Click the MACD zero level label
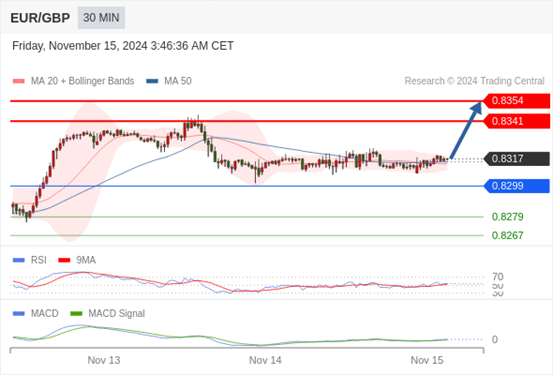The image size is (553, 375). tap(495, 339)
